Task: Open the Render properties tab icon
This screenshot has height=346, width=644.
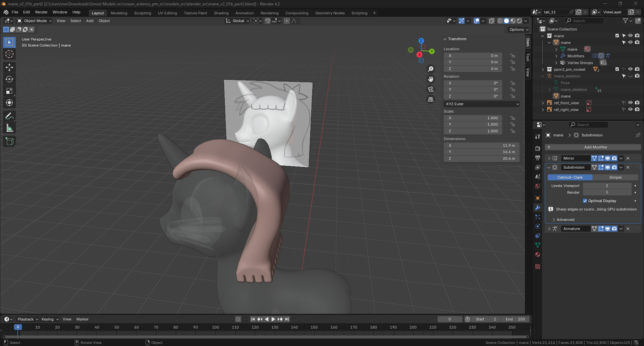Action: click(x=538, y=148)
